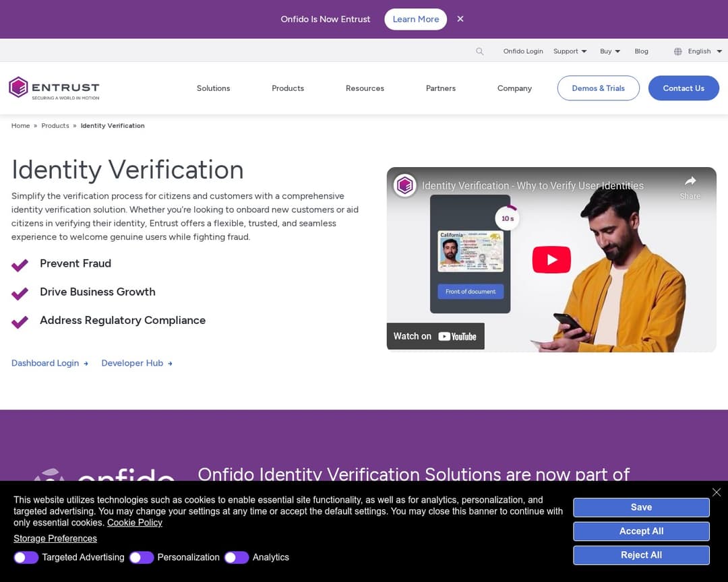Click the Address Regulatory Compliance checkmark icon
The image size is (728, 582).
click(20, 321)
